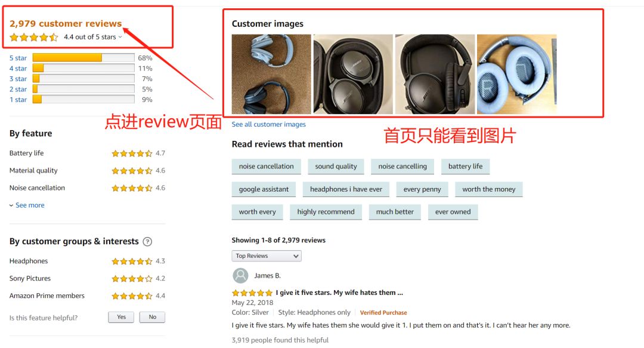Screen dimensions: 644x348
Task: Click the five-star rating on James B. review
Action: [252, 293]
